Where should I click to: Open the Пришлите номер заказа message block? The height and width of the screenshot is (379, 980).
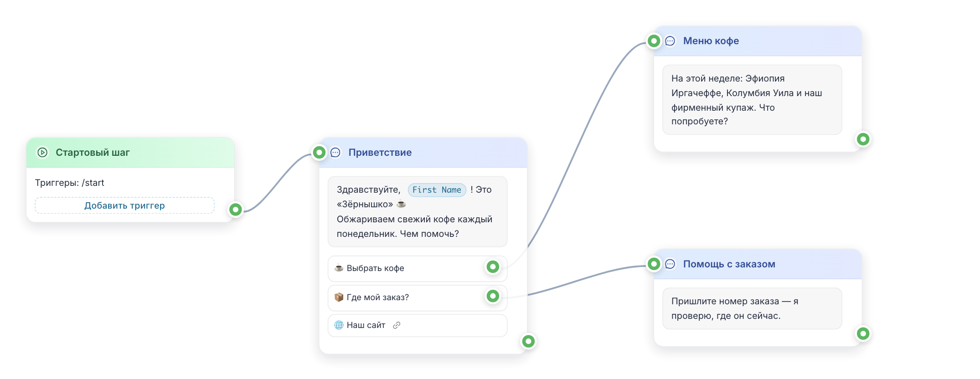pos(752,308)
